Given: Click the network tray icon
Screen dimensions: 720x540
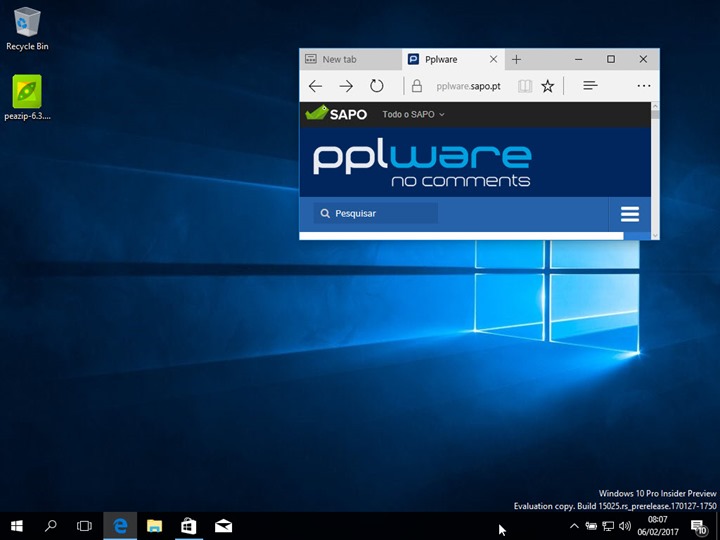Looking at the screenshot, I should pyautogui.click(x=608, y=526).
